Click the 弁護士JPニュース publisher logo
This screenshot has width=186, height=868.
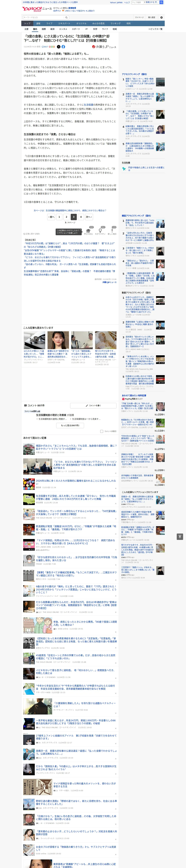pyautogui.click(x=104, y=47)
